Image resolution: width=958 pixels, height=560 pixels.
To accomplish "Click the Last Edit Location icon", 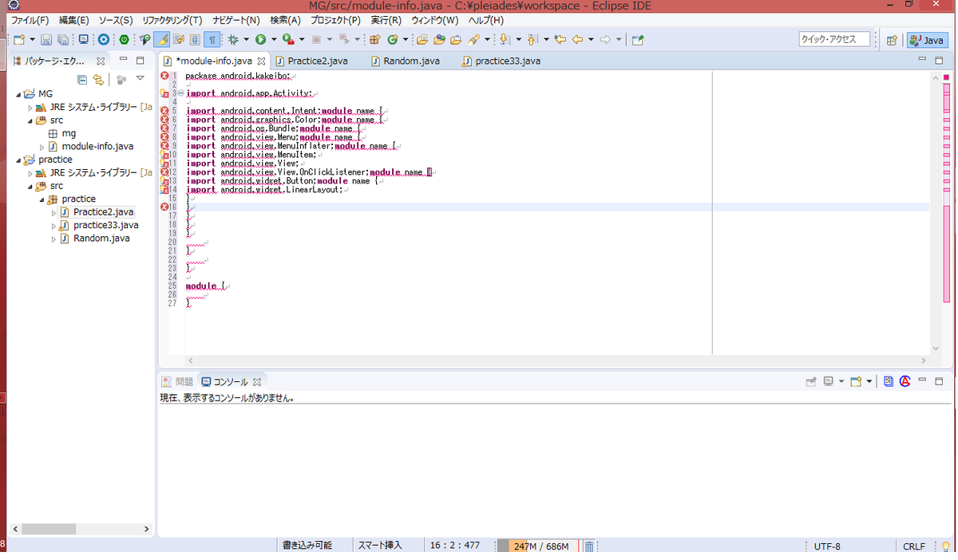I will (560, 39).
